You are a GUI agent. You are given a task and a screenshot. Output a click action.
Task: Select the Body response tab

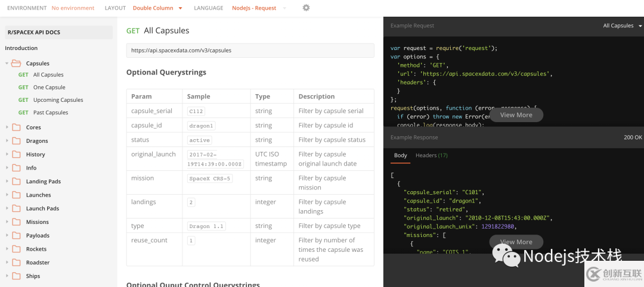pyautogui.click(x=401, y=155)
